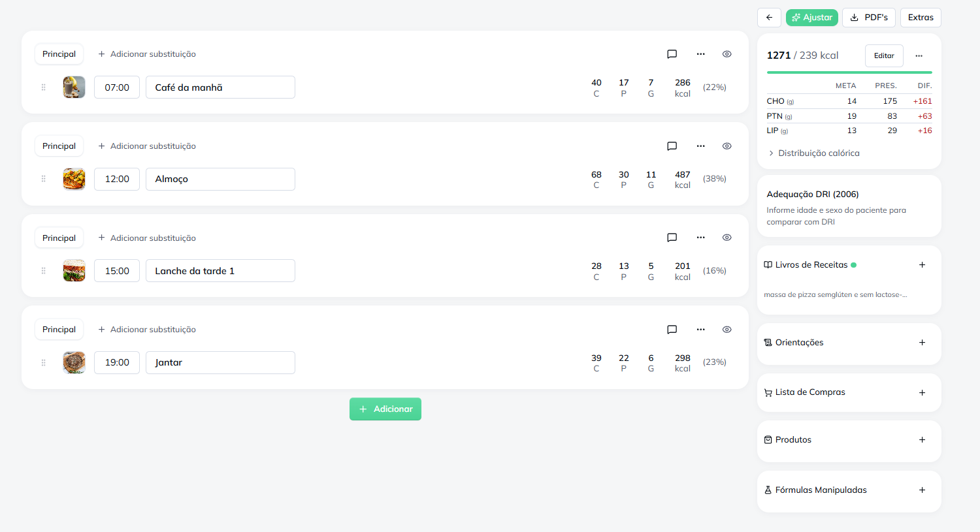980x532 pixels.
Task: Open the three-dot menu for Almoço
Action: tap(700, 146)
